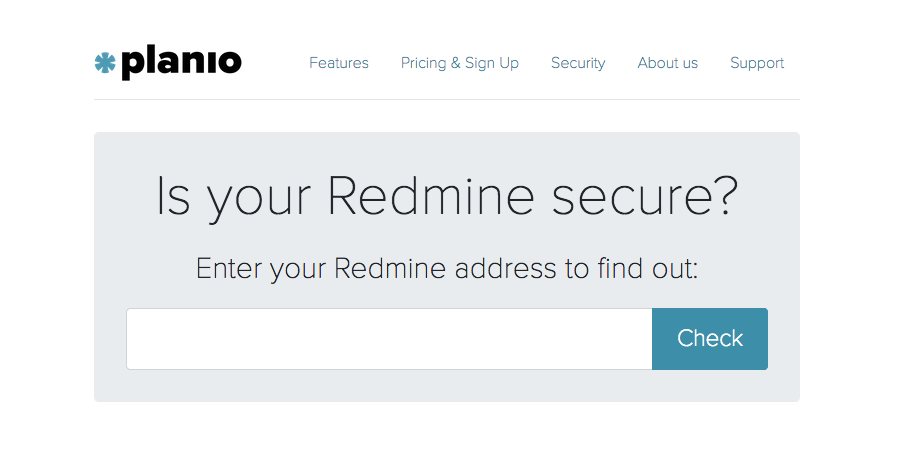This screenshot has width=900, height=450.
Task: Go to Pricing & Sign Up
Action: point(460,63)
